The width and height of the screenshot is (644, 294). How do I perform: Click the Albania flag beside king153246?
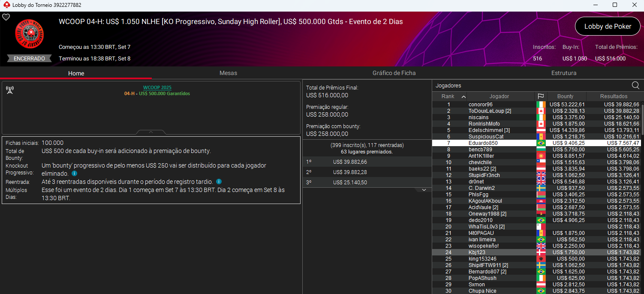pos(541,259)
